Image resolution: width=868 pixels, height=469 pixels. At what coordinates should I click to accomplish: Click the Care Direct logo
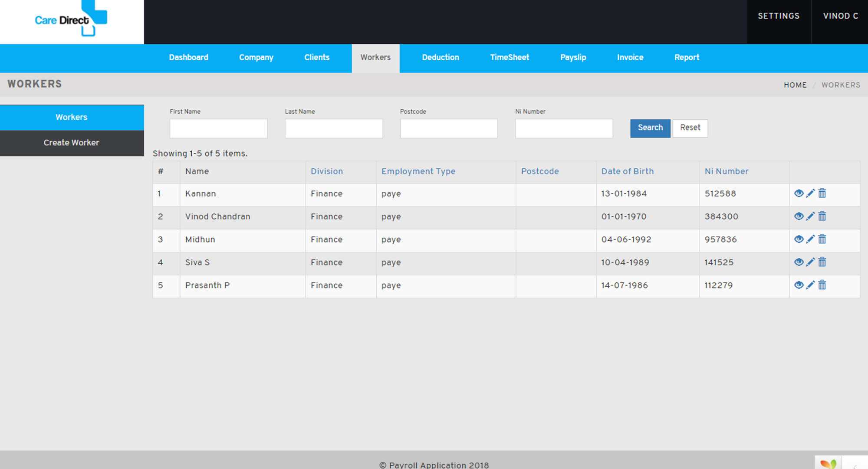[x=71, y=19]
